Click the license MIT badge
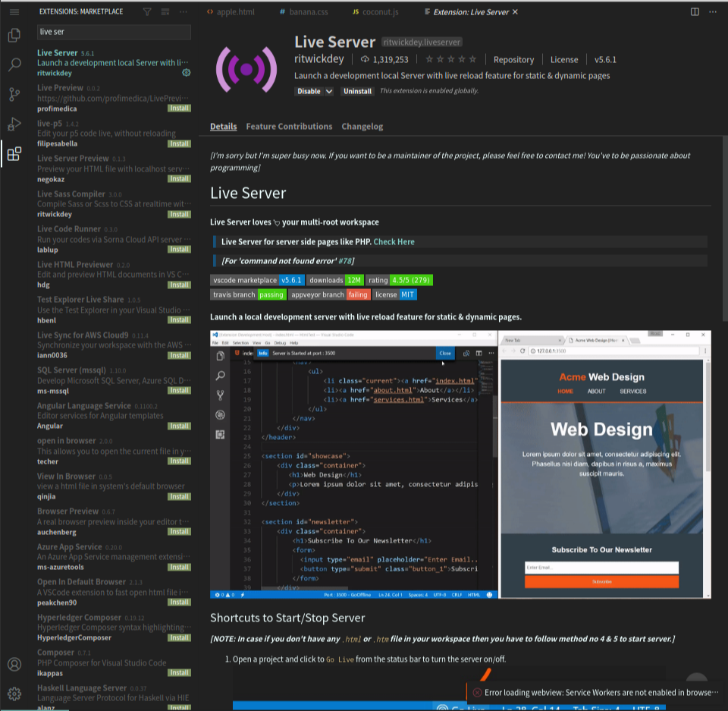 tap(394, 294)
